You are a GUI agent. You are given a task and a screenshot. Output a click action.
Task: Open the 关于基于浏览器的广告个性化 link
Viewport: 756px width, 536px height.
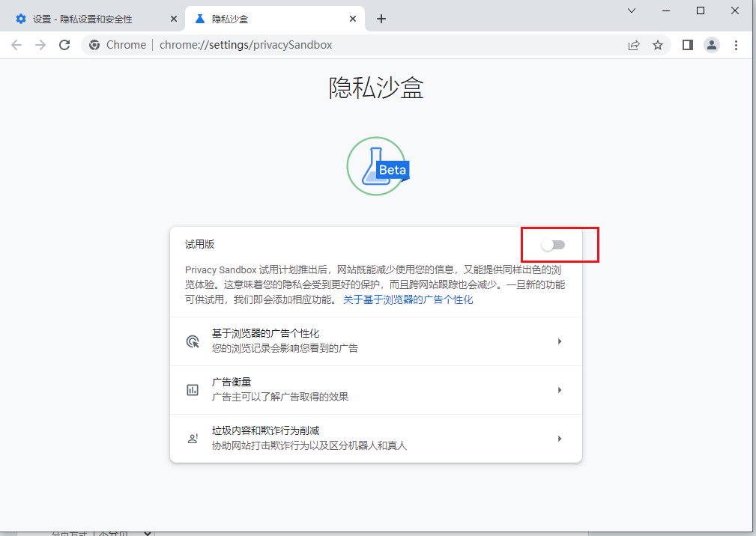408,299
